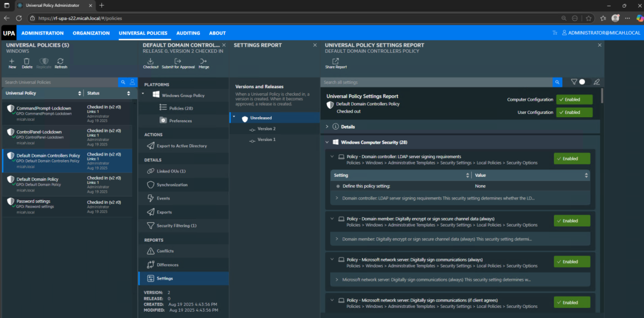Open Share Report
Viewport: 644px width, 318px height.
pyautogui.click(x=335, y=62)
